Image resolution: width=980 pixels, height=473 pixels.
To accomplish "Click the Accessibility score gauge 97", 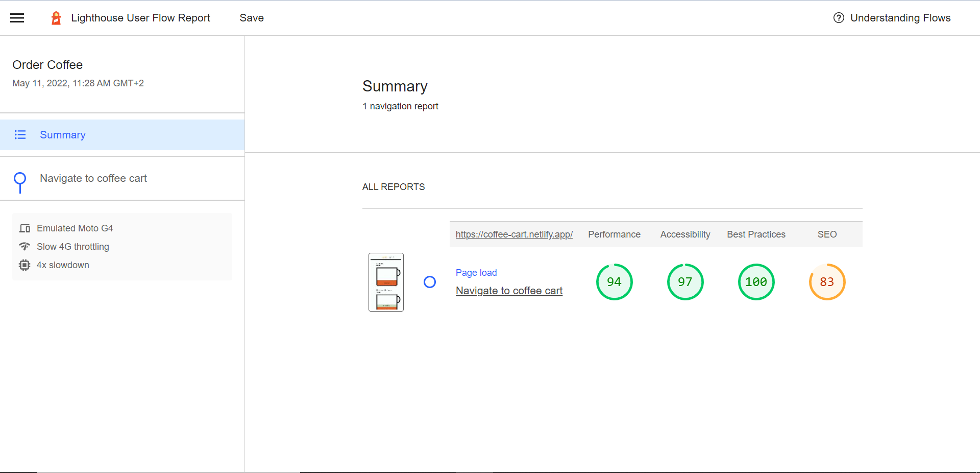I will (685, 282).
